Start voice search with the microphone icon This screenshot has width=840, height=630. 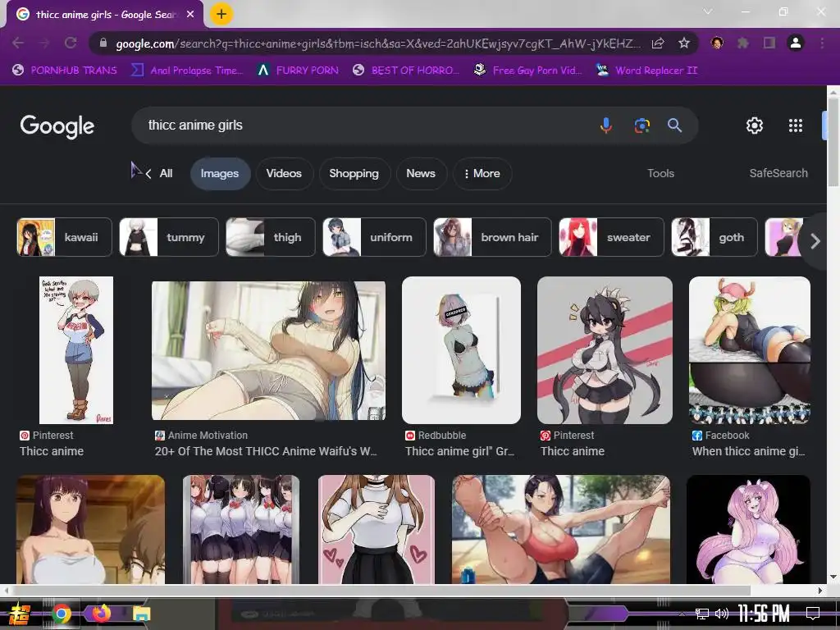point(606,126)
